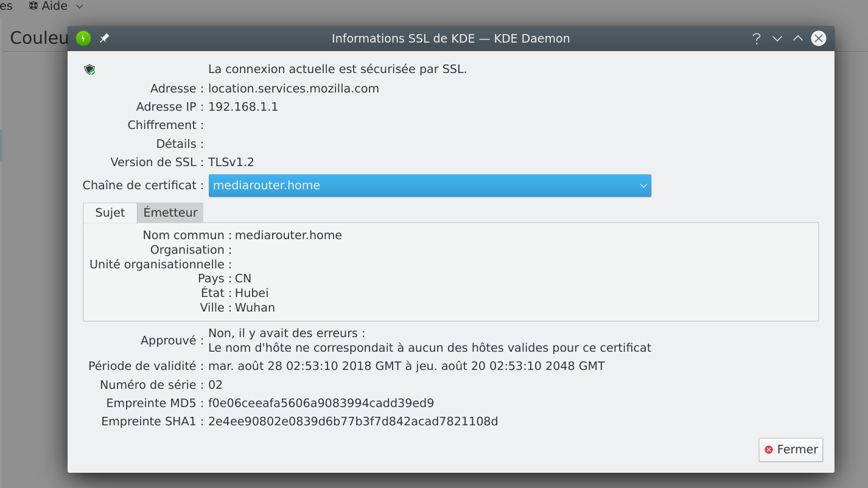Click the address location.services.mozilla.com
Viewport: 868px width, 488px height.
[x=293, y=88]
